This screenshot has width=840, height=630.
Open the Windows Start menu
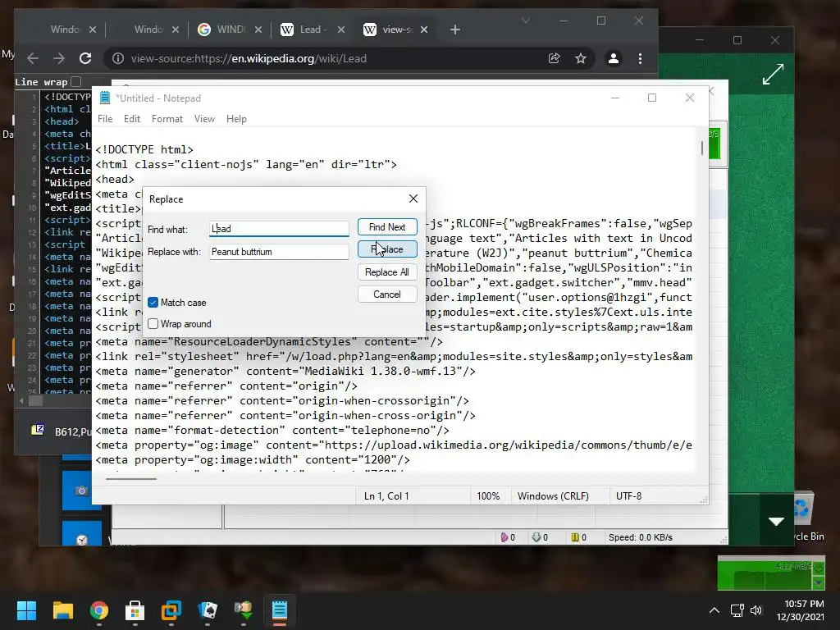[26, 610]
